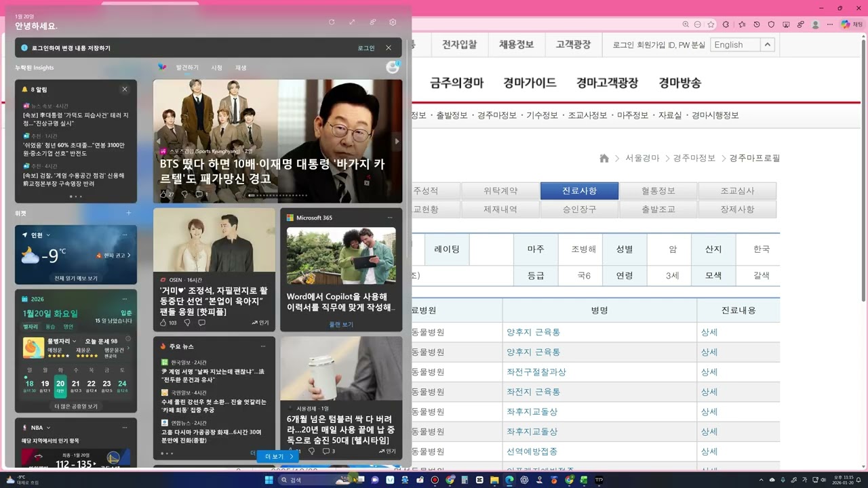
Task: Click 둘러 보기 on Microsoft 365 card
Action: pyautogui.click(x=341, y=325)
